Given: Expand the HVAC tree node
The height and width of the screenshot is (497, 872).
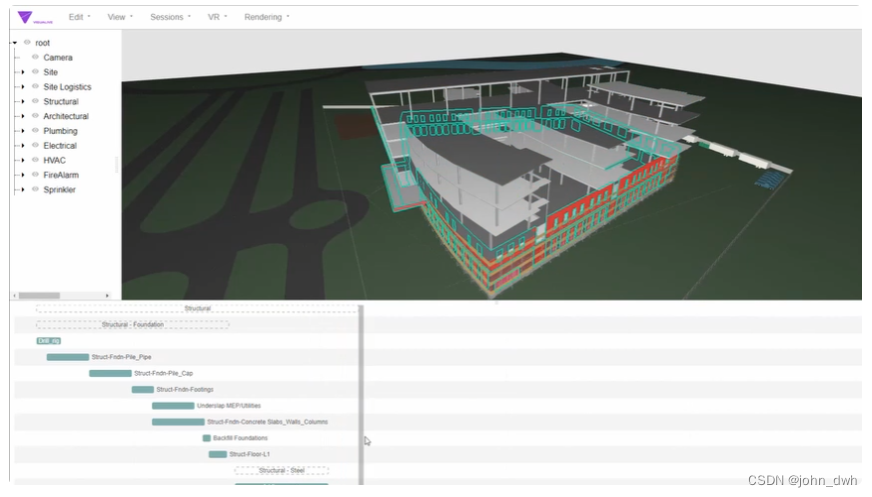Looking at the screenshot, I should [23, 160].
